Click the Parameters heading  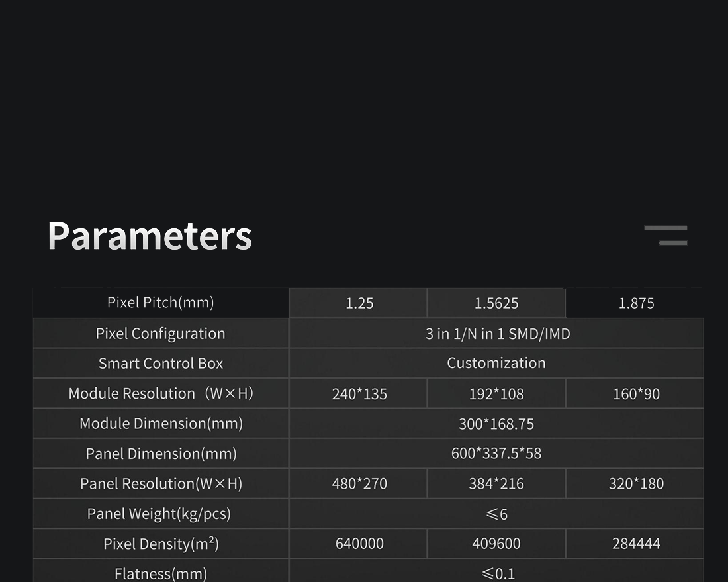[150, 236]
